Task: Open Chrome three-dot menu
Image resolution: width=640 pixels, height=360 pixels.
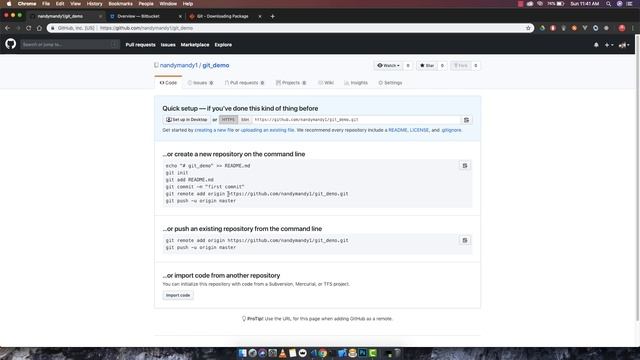Action: (x=633, y=28)
